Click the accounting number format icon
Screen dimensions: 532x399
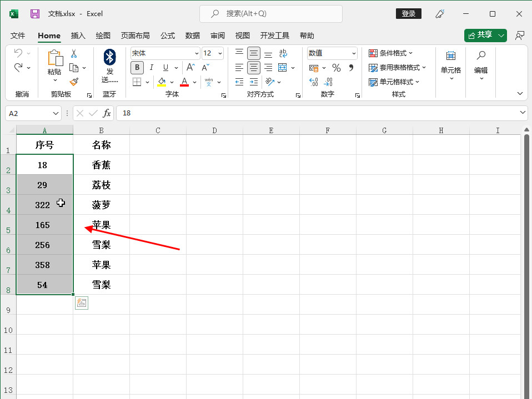coord(314,68)
